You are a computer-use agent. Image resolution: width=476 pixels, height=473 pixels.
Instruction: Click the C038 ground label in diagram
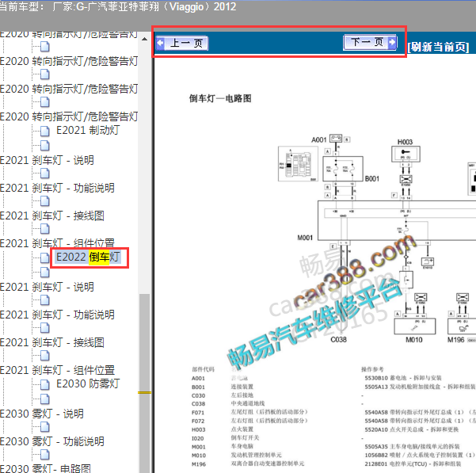[x=338, y=339]
